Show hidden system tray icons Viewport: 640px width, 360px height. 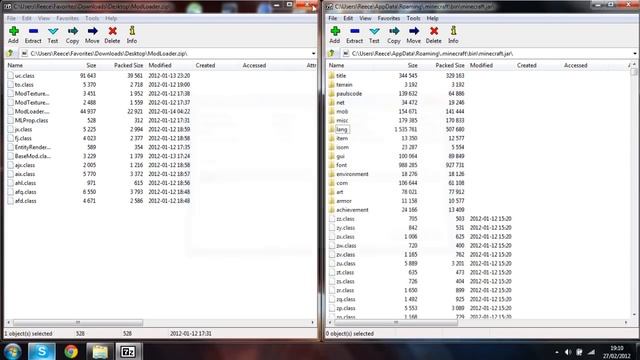[557, 352]
